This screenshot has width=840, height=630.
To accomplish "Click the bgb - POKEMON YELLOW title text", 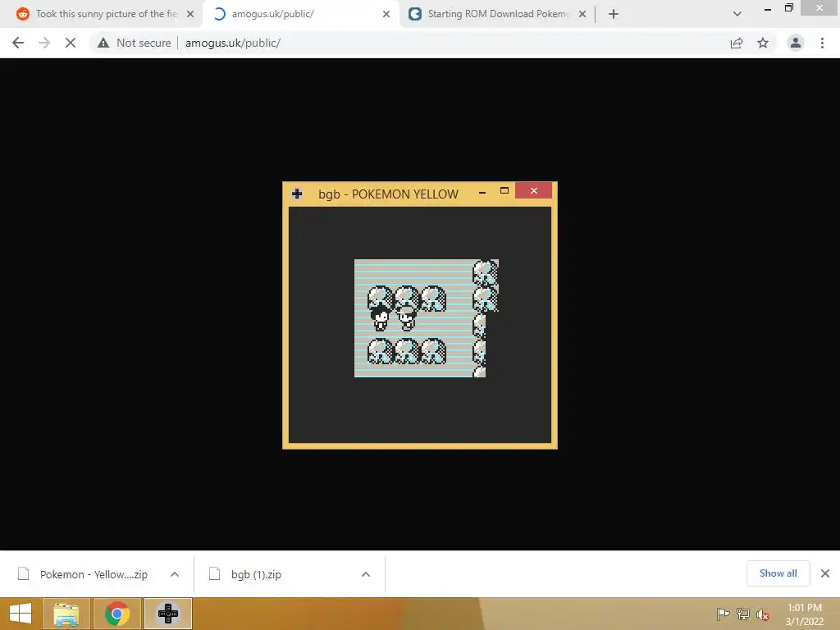I will coord(388,194).
